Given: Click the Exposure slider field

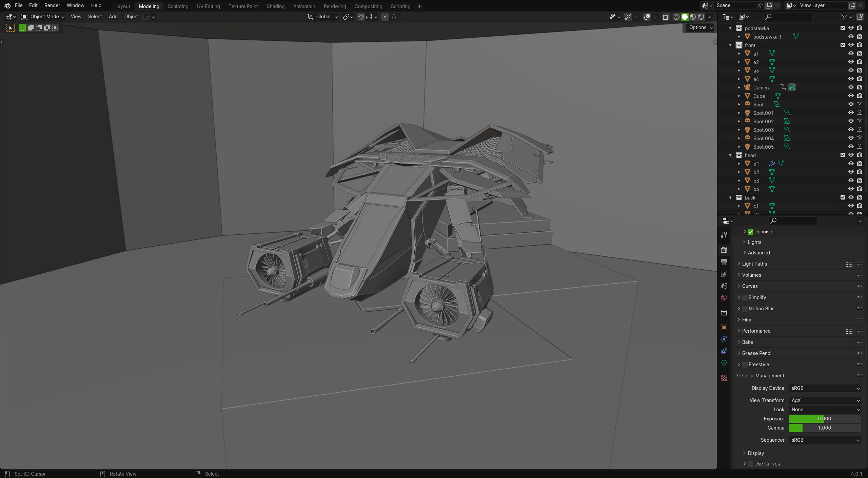Looking at the screenshot, I should (824, 419).
